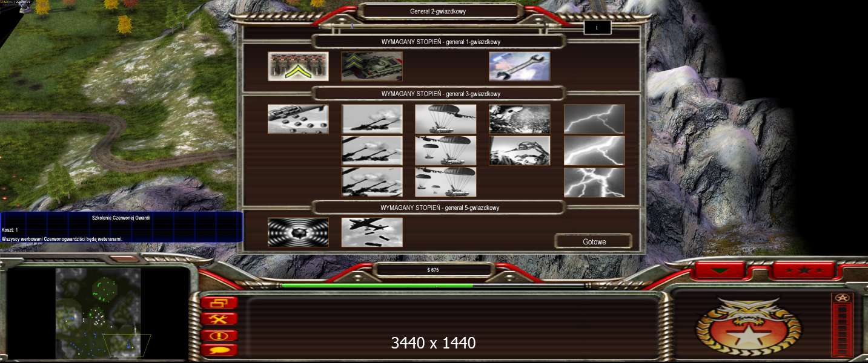Choose the mine drop power icon
The width and height of the screenshot is (868, 363).
click(298, 119)
